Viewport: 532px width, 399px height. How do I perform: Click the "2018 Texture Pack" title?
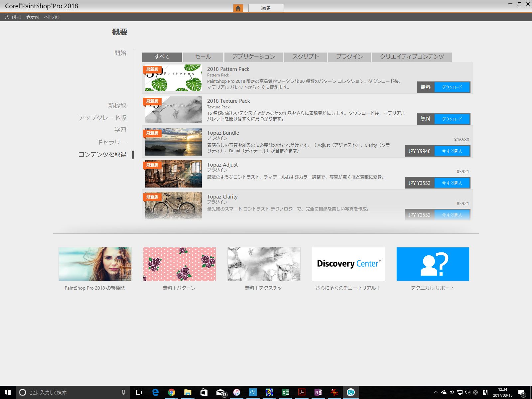pyautogui.click(x=228, y=101)
